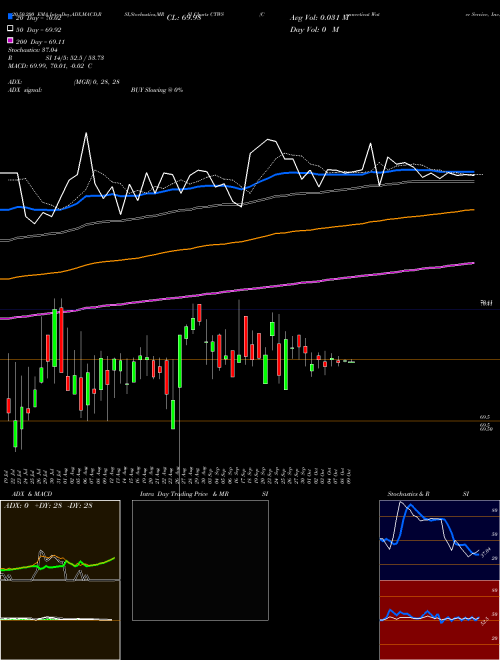Click the 'Intra Day Trading Price & MR' title
Image resolution: width=500 pixels, height=660 pixels.
[184, 494]
